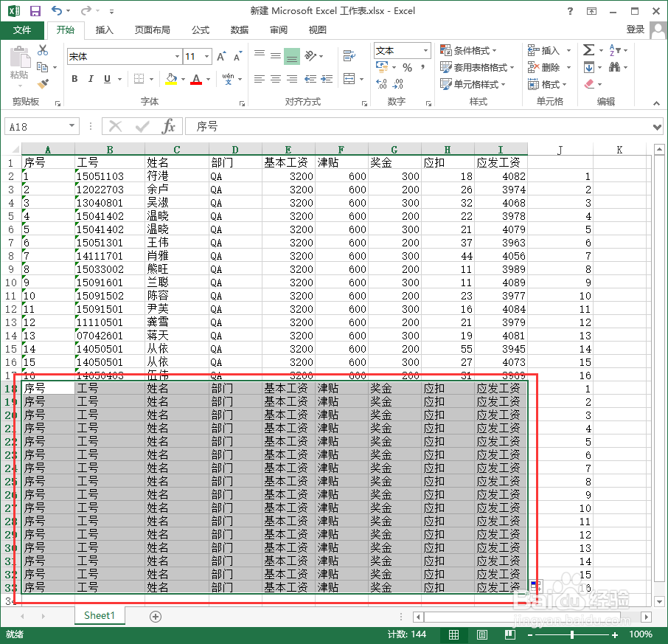The height and width of the screenshot is (644, 668).
Task: Switch to the 页面布局 ribbon tab
Action: [x=152, y=30]
